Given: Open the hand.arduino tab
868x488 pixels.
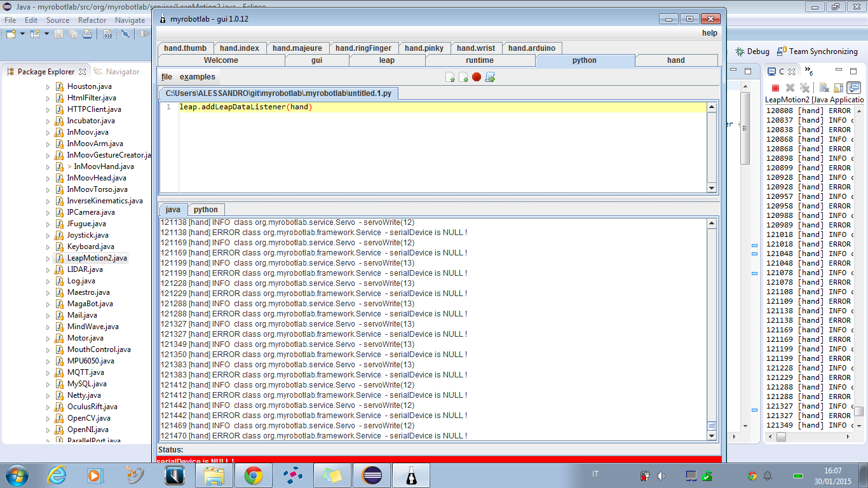Looking at the screenshot, I should (532, 48).
